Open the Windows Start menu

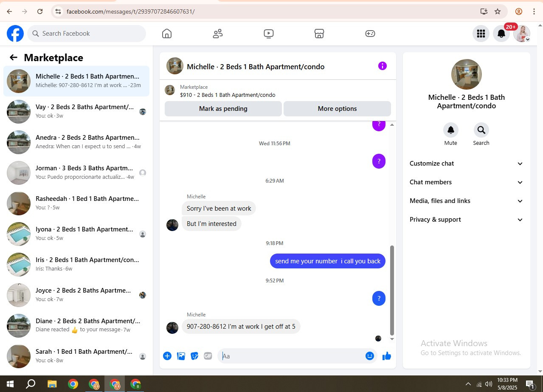coord(9,384)
